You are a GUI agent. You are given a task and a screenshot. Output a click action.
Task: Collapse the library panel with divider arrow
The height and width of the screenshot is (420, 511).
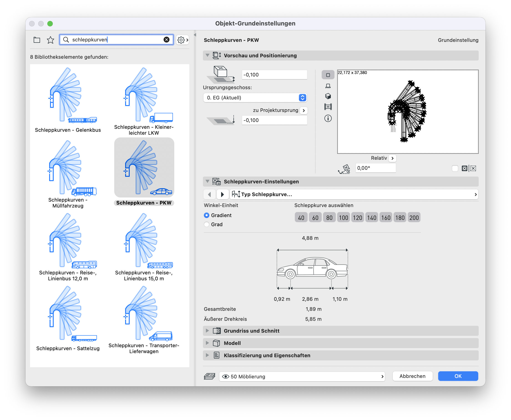pos(195,35)
